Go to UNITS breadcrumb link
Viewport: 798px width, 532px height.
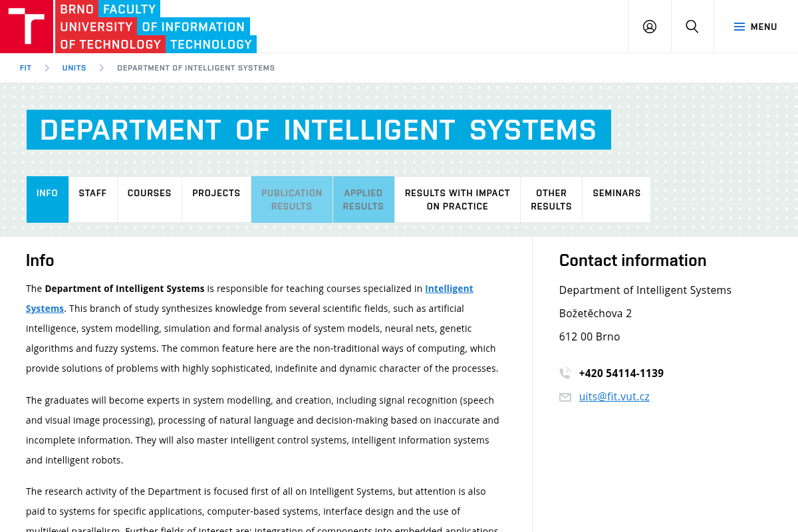74,68
